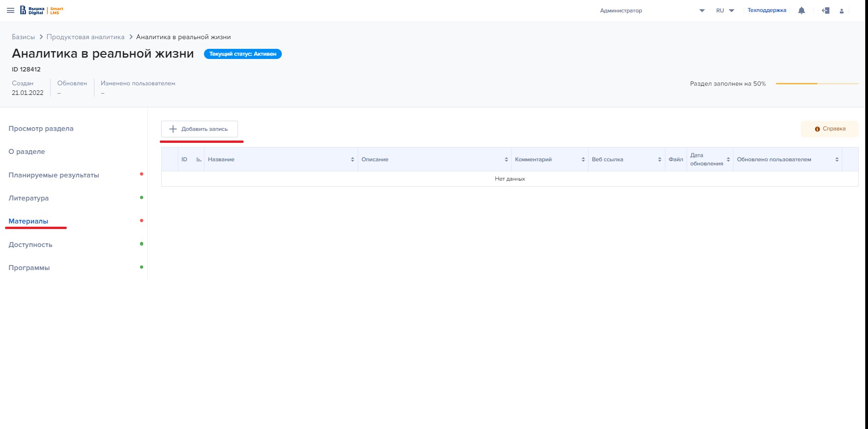Screen dimensions: 868x429
Task: Open the user profile icon
Action: [841, 11]
